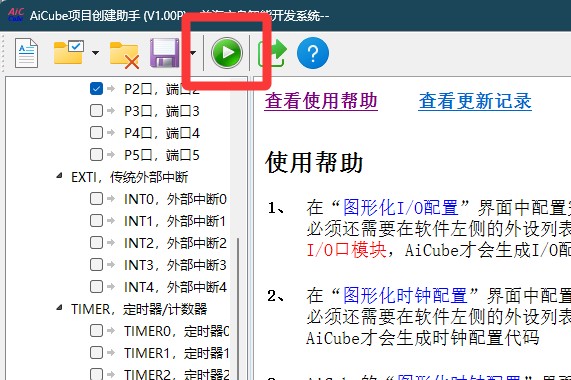Select the TIMER1，定时器1 row label
Image resolution: width=571 pixels, height=380 pixels.
177,353
